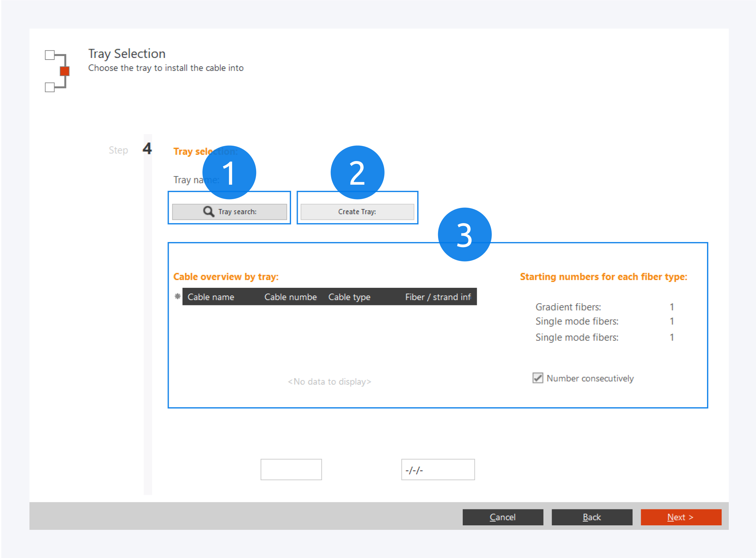Click the blue annotation circle numbered 3

(464, 234)
